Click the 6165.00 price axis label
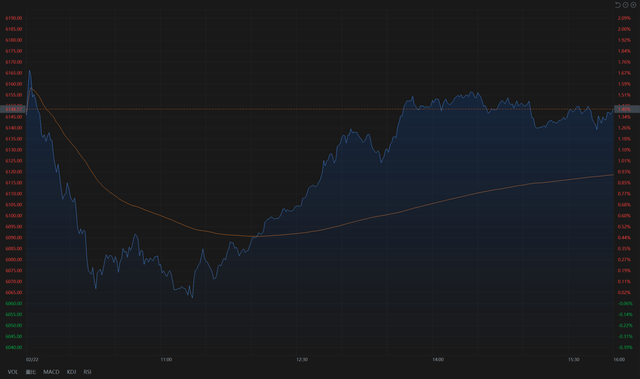 coord(13,73)
